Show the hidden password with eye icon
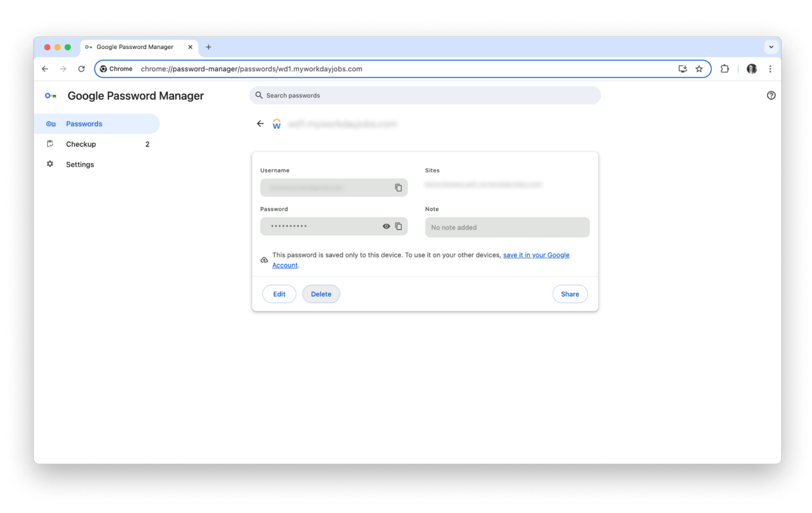Viewport: 812px width, 513px height. coord(386,226)
